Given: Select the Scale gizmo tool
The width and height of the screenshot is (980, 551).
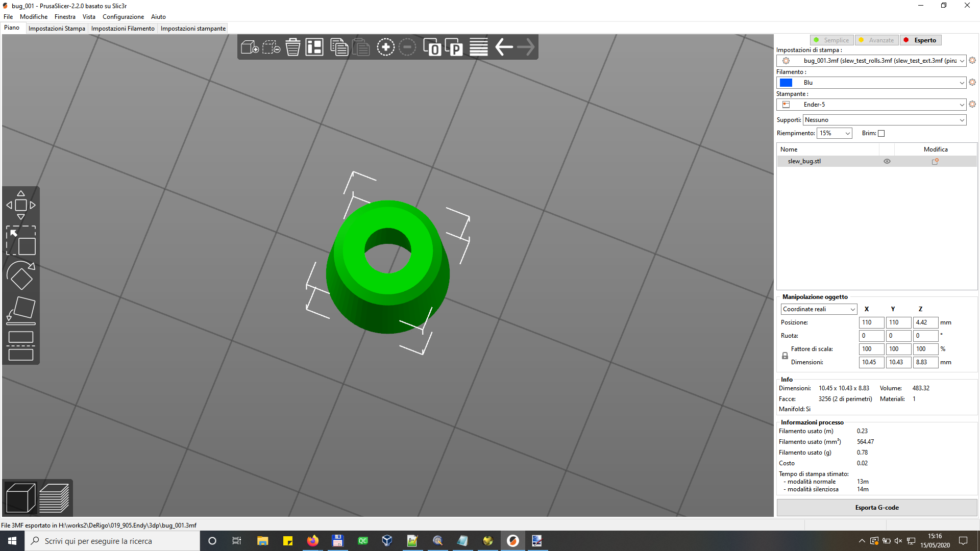Looking at the screenshot, I should pos(21,240).
